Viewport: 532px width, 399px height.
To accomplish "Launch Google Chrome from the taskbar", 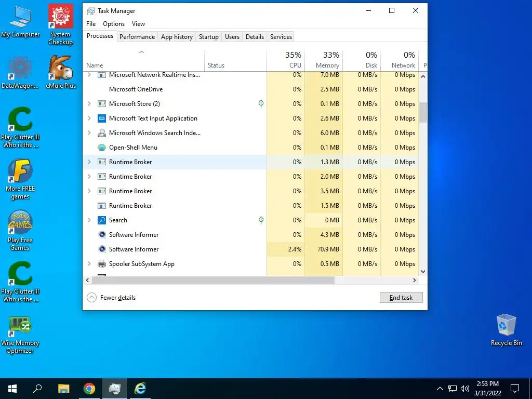I will (x=89, y=389).
